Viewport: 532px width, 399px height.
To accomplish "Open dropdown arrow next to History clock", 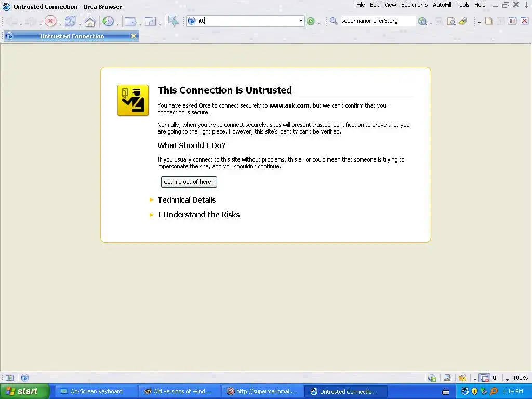I will (118, 24).
